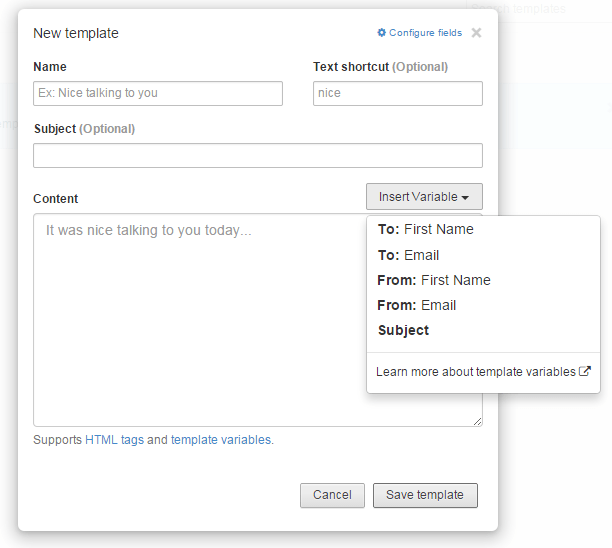Open Learn more about template variables

[x=476, y=371]
